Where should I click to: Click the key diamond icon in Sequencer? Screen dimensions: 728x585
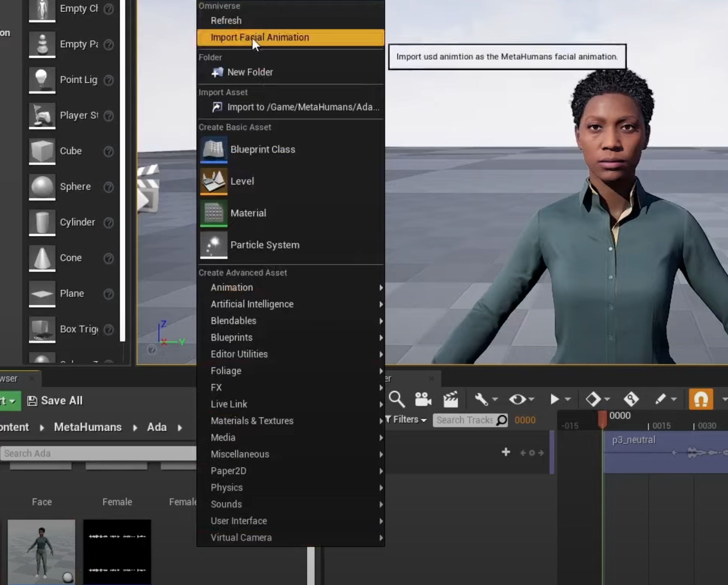click(x=593, y=399)
